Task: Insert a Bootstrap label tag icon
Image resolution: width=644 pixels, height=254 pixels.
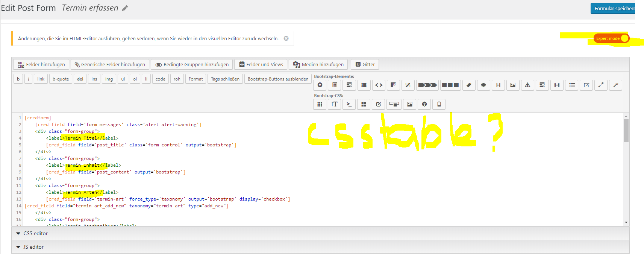Action: (x=469, y=85)
